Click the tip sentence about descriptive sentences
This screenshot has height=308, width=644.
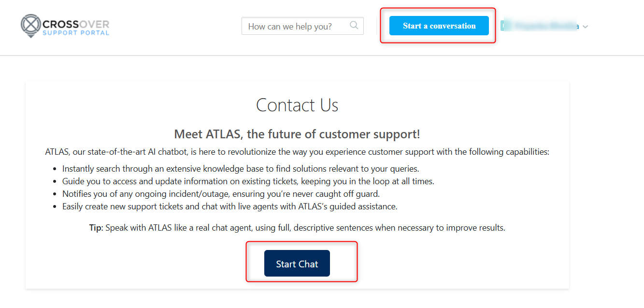pos(304,228)
